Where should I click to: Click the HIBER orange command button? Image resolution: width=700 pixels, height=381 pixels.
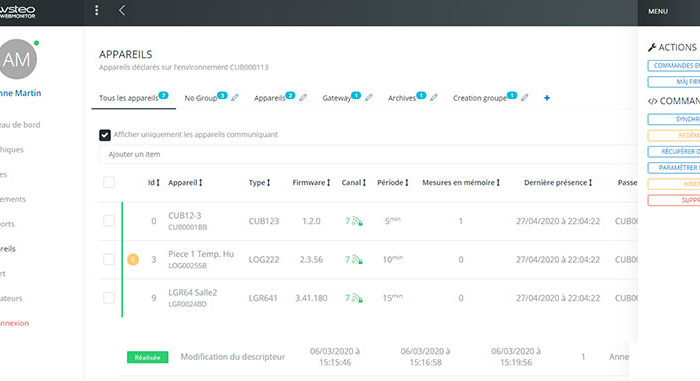(674, 184)
